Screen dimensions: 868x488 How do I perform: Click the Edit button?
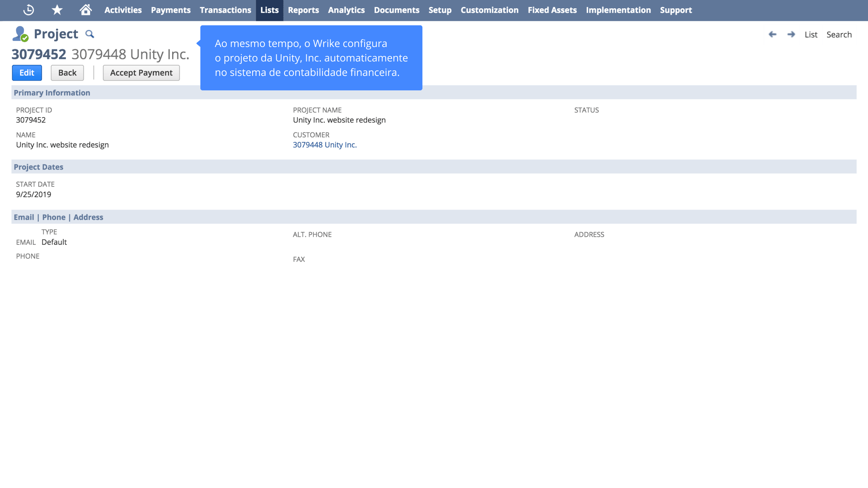pos(27,73)
